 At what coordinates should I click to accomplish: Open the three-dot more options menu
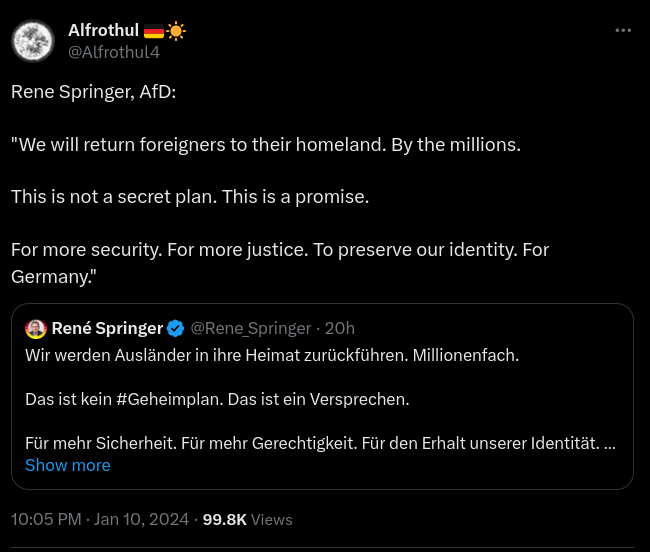tap(623, 31)
